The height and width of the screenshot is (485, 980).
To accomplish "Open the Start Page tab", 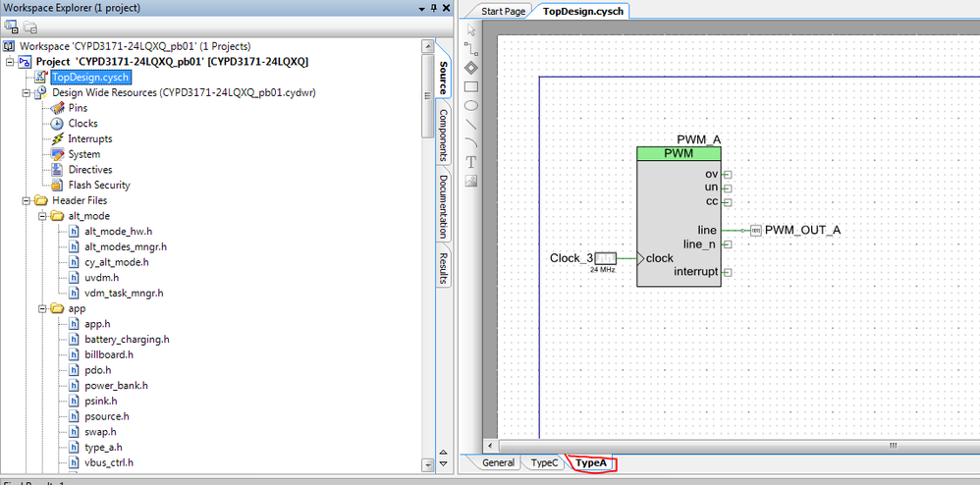I will pos(505,11).
